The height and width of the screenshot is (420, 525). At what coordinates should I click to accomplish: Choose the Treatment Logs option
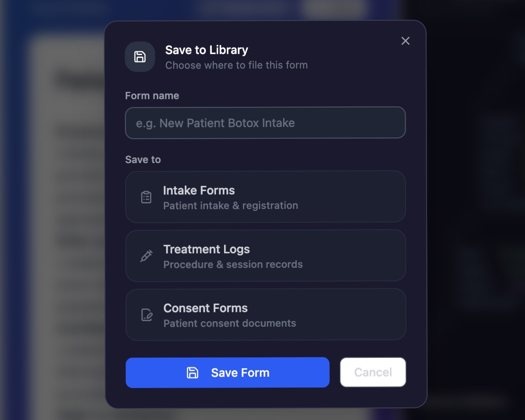265,256
